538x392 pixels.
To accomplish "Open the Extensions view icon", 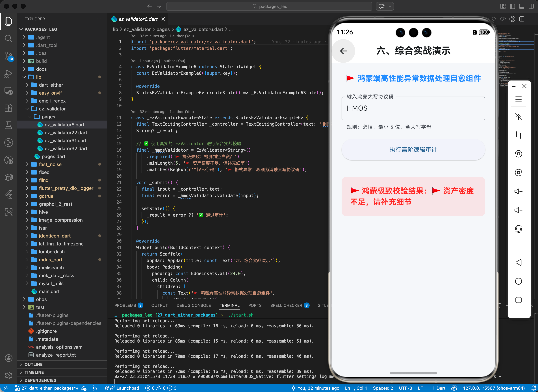I will [8, 108].
